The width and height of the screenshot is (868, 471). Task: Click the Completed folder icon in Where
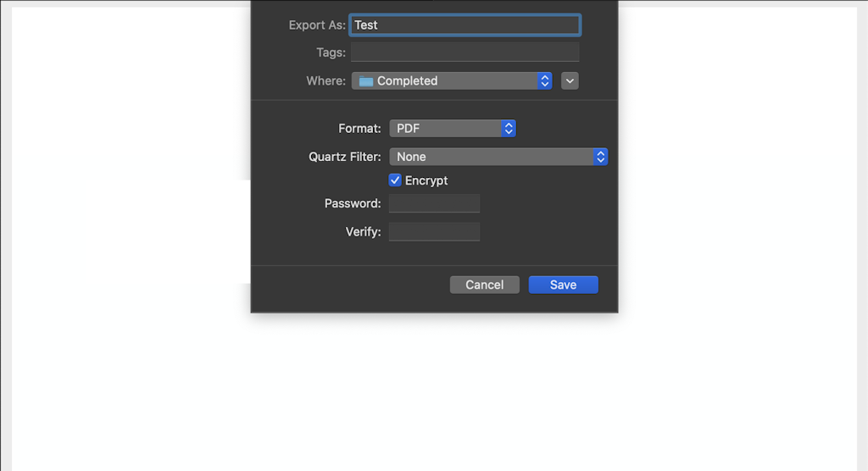tap(366, 81)
